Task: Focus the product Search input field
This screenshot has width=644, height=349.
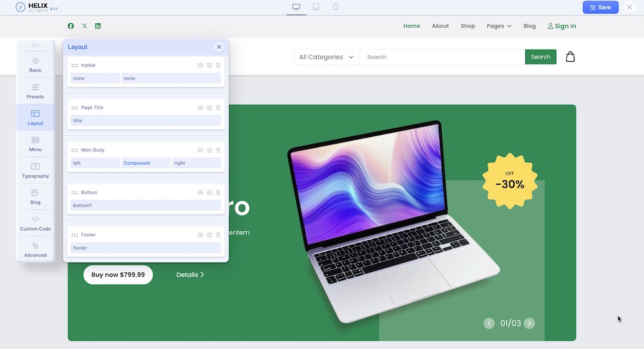Action: pyautogui.click(x=442, y=57)
